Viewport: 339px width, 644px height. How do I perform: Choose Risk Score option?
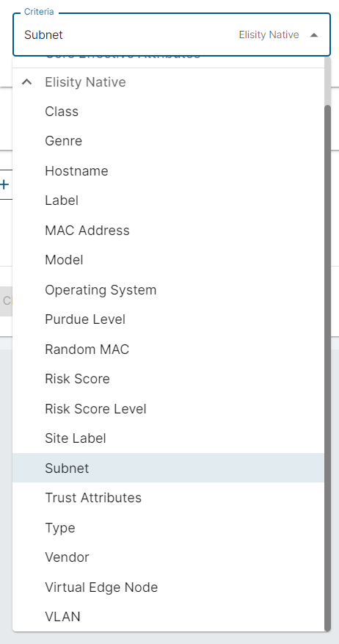(x=168, y=379)
